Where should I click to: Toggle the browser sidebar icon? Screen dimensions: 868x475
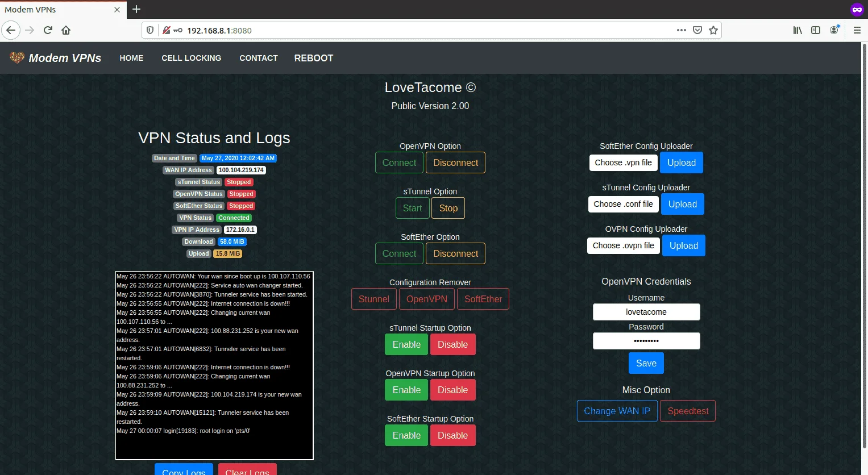[x=816, y=30]
